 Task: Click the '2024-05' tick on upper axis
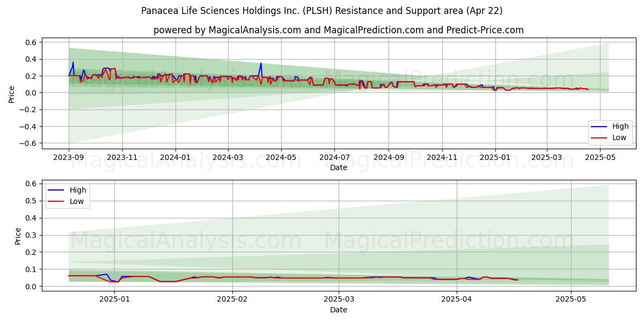point(281,157)
